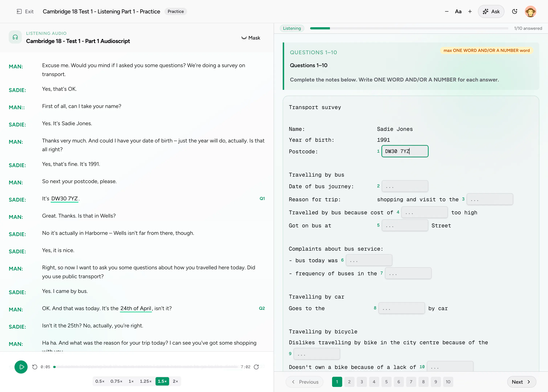Click the underlined DW30 7YZ answer

(64, 199)
